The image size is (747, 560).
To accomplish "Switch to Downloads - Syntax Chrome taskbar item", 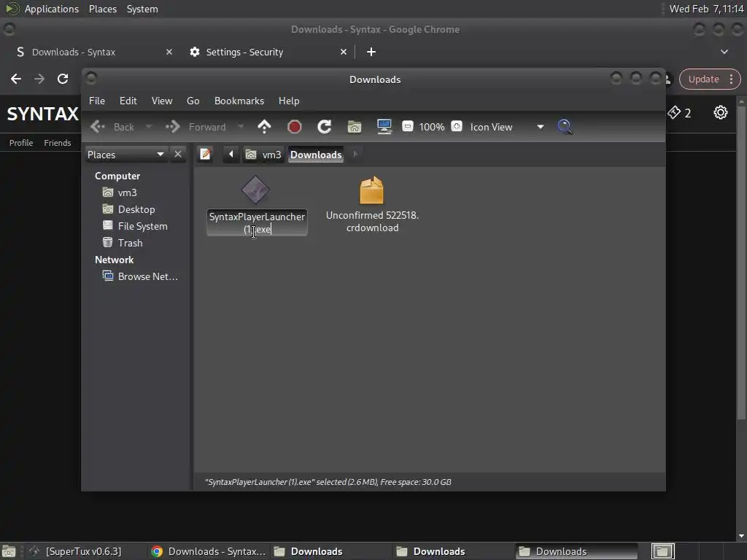I will coord(208,551).
